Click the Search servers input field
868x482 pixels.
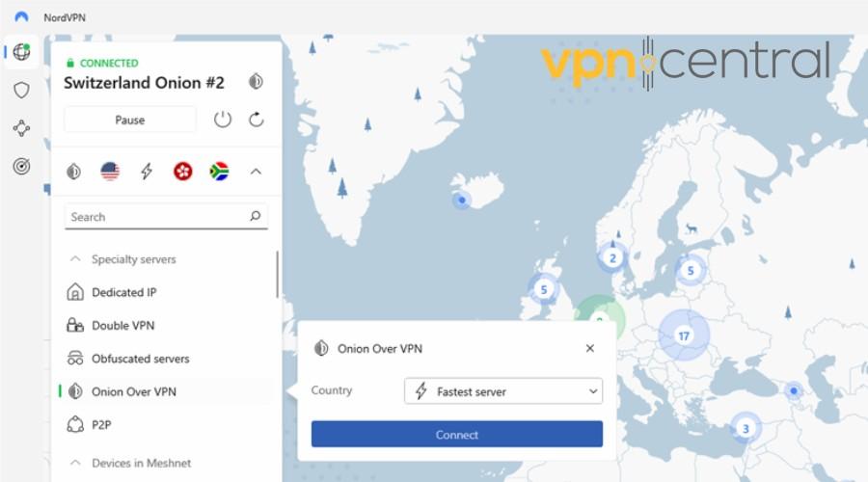click(166, 216)
